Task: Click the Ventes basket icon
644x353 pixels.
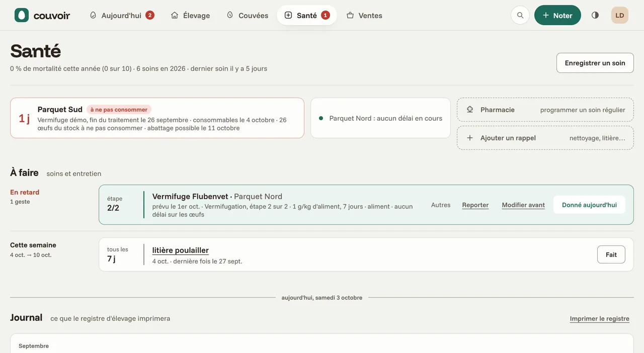Action: tap(350, 15)
